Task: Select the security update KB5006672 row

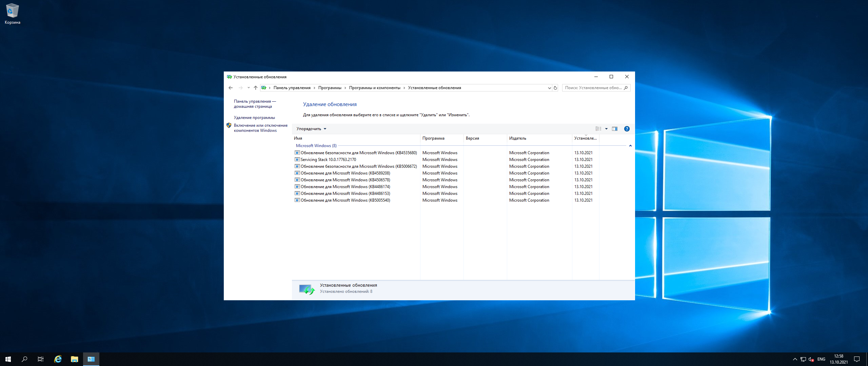Action: (x=446, y=166)
